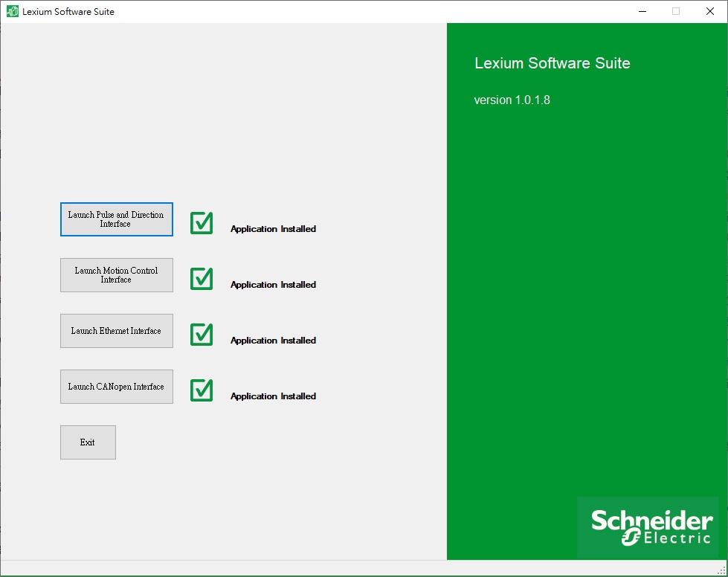728x577 pixels.
Task: Click the green check mark nearest the Exit button
Action: coord(201,390)
